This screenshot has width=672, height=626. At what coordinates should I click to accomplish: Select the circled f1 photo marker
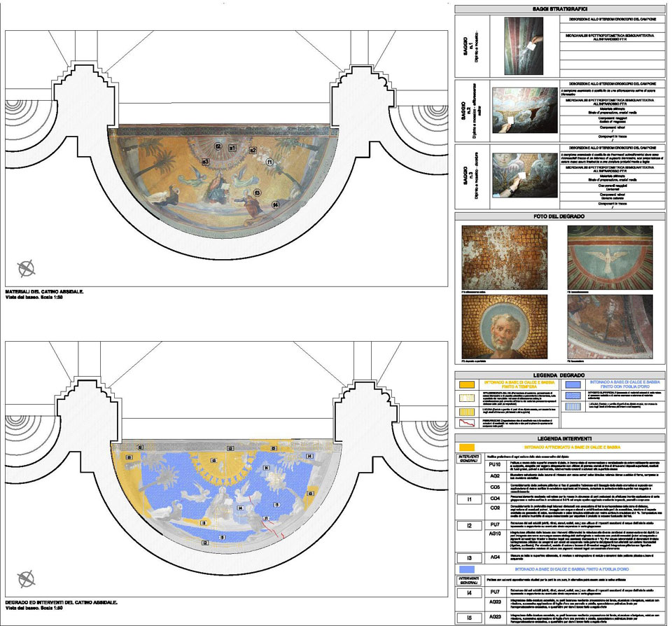pyautogui.click(x=269, y=162)
